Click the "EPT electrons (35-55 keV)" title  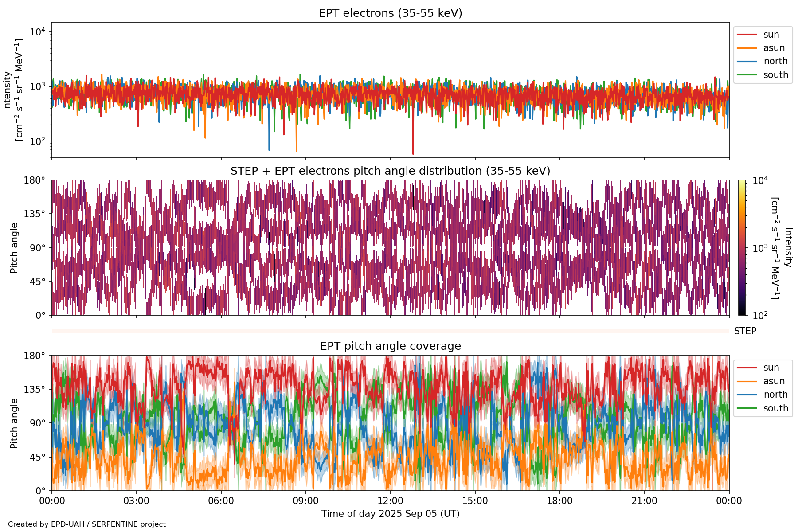[x=390, y=13]
